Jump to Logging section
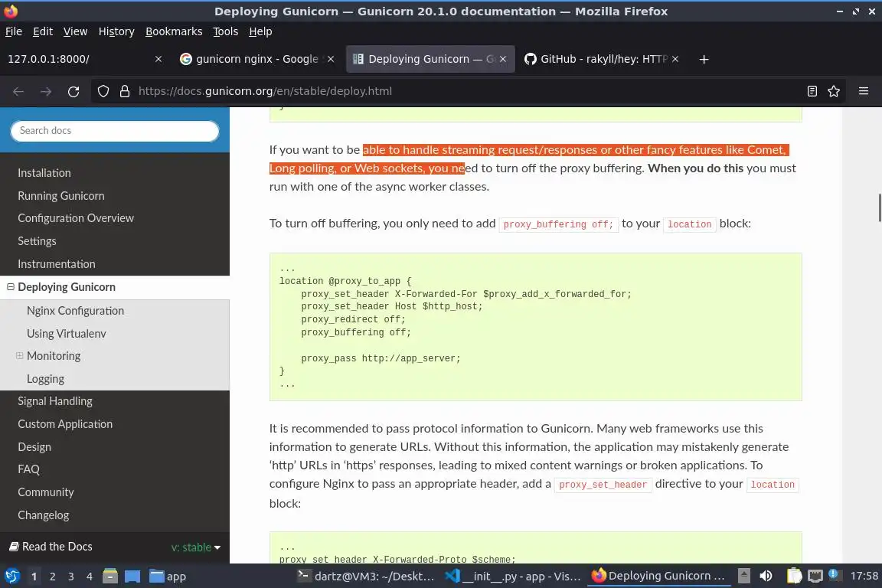The width and height of the screenshot is (882, 588). [x=46, y=379]
